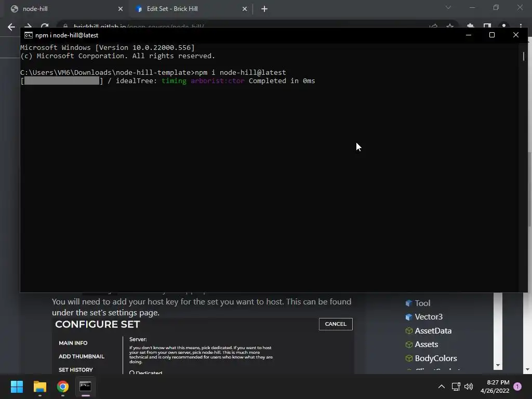This screenshot has width=532, height=399.
Task: Open notification center badge
Action: coord(517,387)
